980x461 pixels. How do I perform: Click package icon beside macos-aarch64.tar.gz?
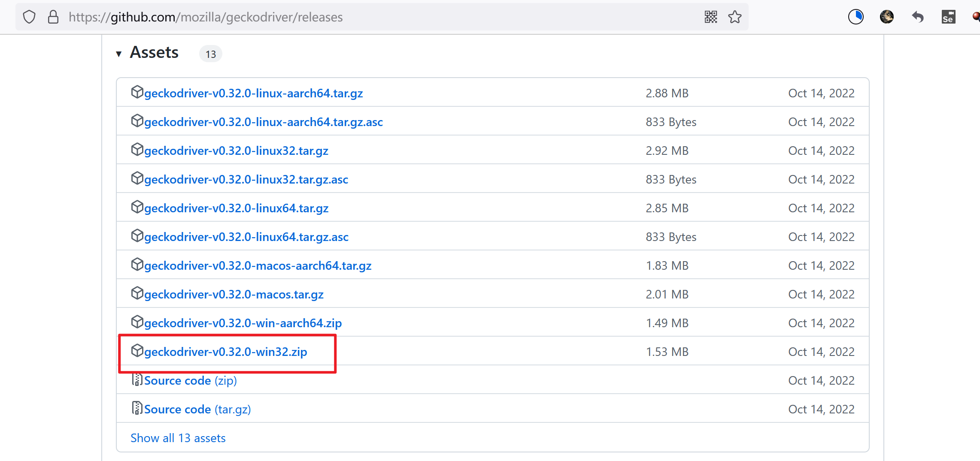point(137,264)
